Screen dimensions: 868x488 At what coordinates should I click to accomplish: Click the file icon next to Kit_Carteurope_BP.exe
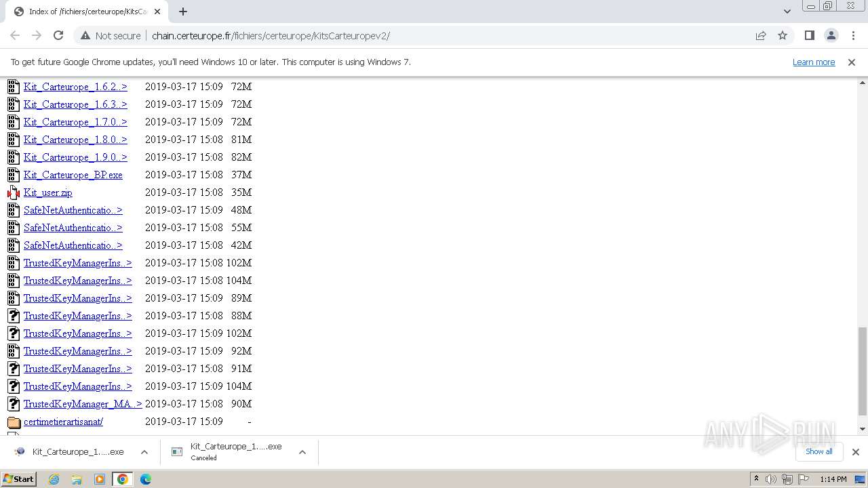click(x=14, y=175)
